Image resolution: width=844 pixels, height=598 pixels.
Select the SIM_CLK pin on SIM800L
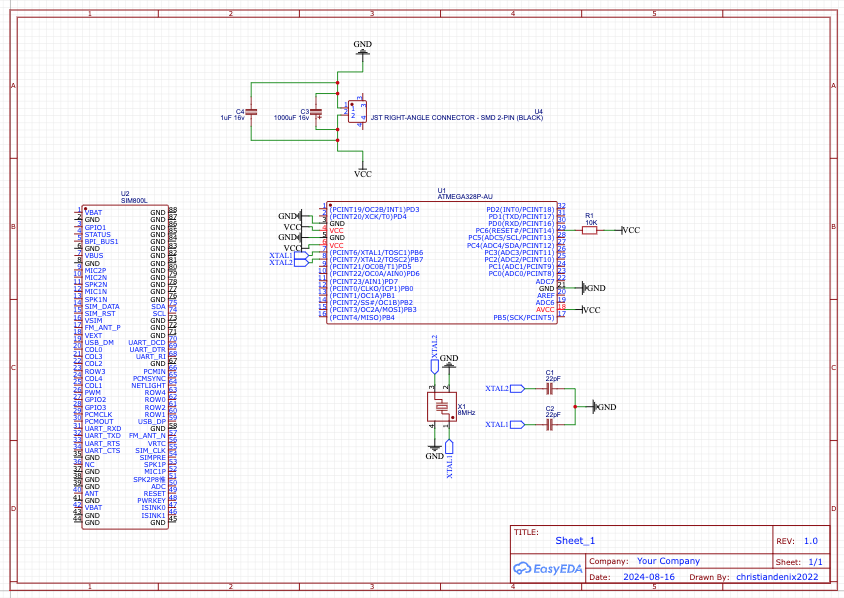[x=150, y=451]
